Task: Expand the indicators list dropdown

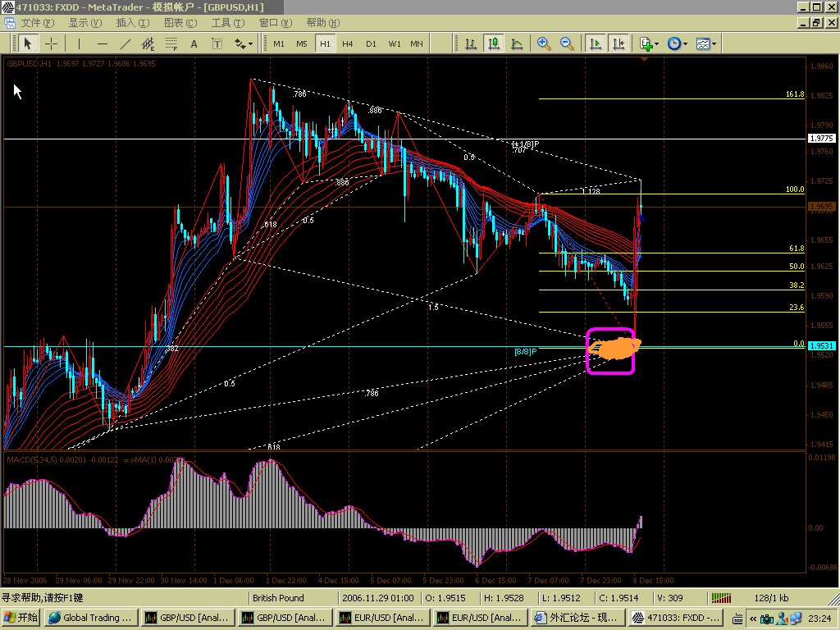Action: pos(648,43)
